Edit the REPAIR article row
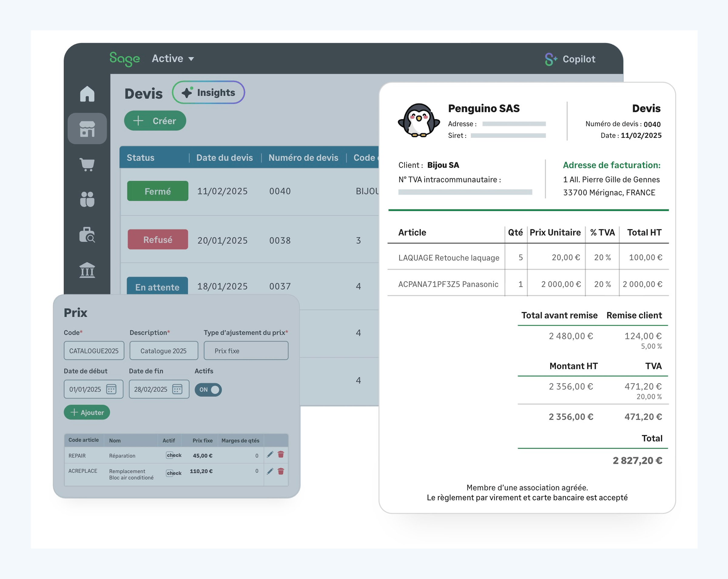This screenshot has width=728, height=579. click(x=270, y=454)
